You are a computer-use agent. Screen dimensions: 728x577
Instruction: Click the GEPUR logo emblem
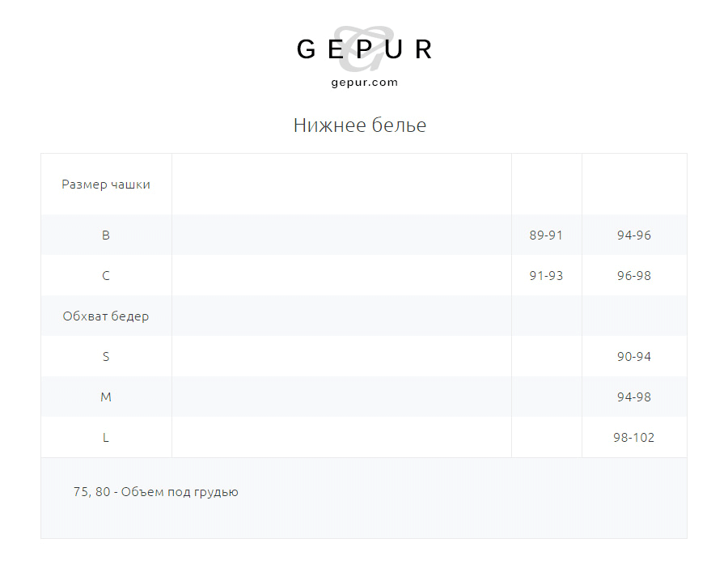tap(364, 49)
